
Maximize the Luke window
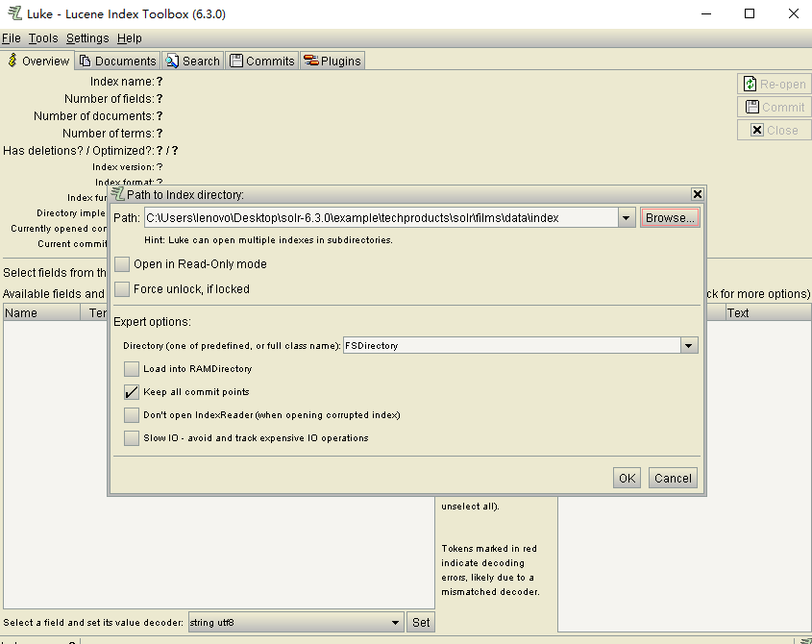click(x=750, y=14)
